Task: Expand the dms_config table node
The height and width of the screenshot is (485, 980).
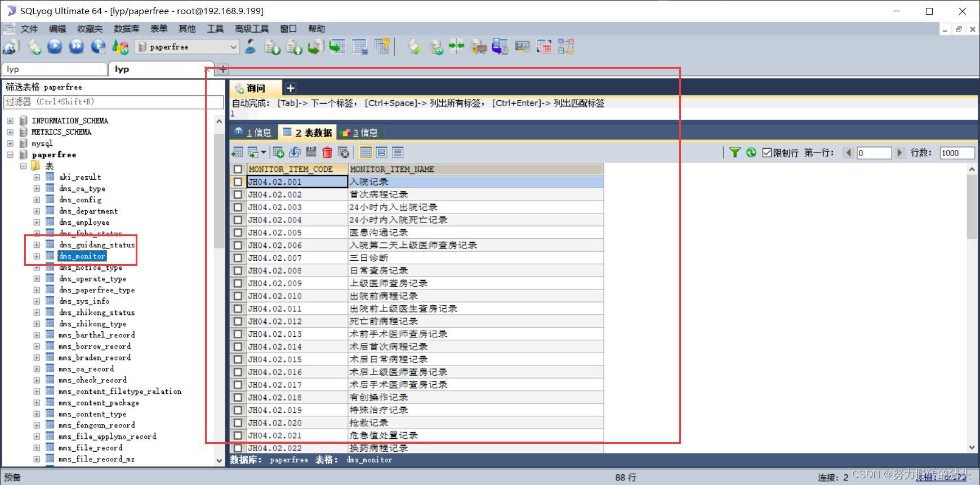Action: point(37,199)
